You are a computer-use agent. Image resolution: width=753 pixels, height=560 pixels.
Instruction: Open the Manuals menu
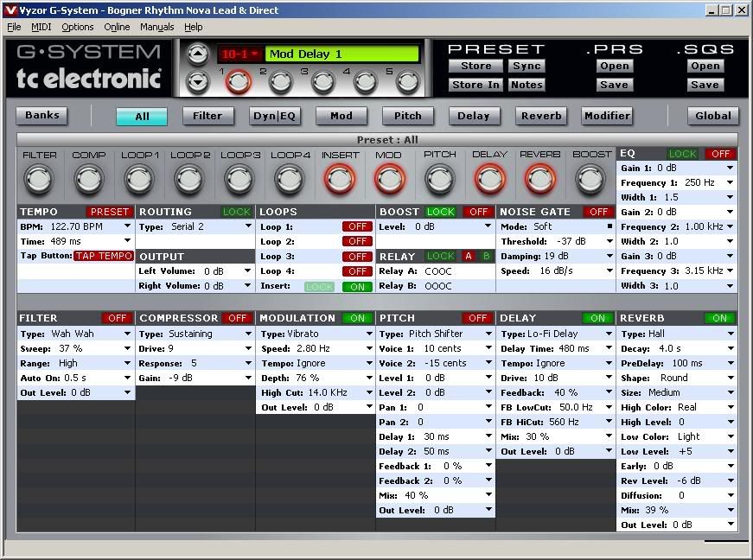[157, 27]
